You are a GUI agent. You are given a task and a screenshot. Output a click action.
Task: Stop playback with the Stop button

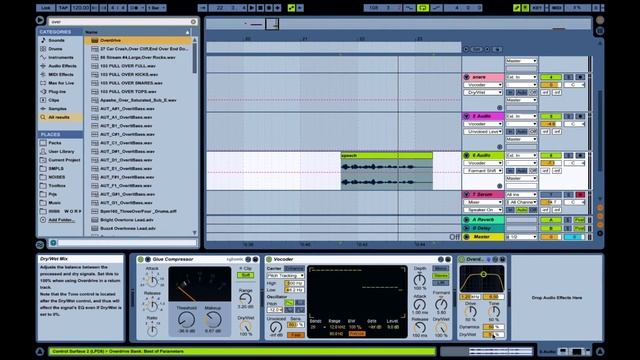pos(260,8)
